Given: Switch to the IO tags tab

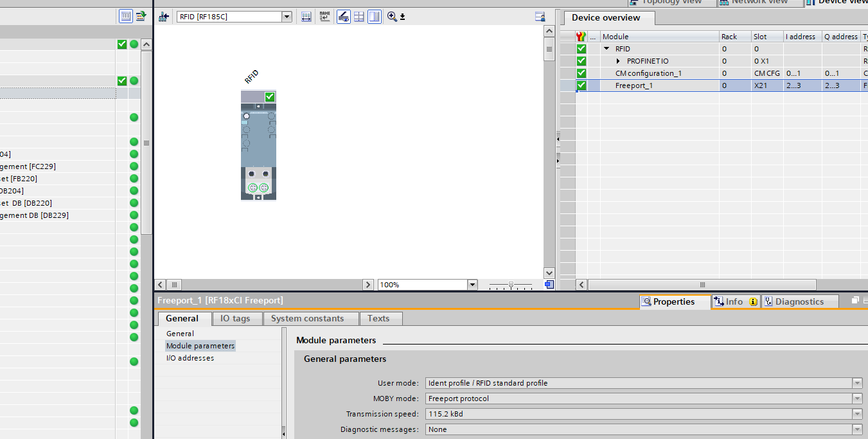Looking at the screenshot, I should (235, 318).
